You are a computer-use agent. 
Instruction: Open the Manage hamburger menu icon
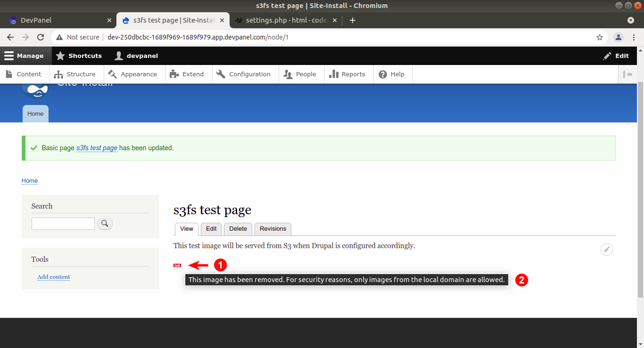pyautogui.click(x=9, y=56)
